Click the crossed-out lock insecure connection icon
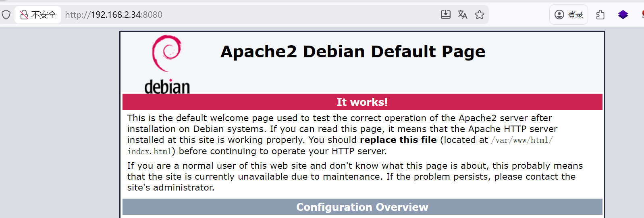 [x=24, y=15]
